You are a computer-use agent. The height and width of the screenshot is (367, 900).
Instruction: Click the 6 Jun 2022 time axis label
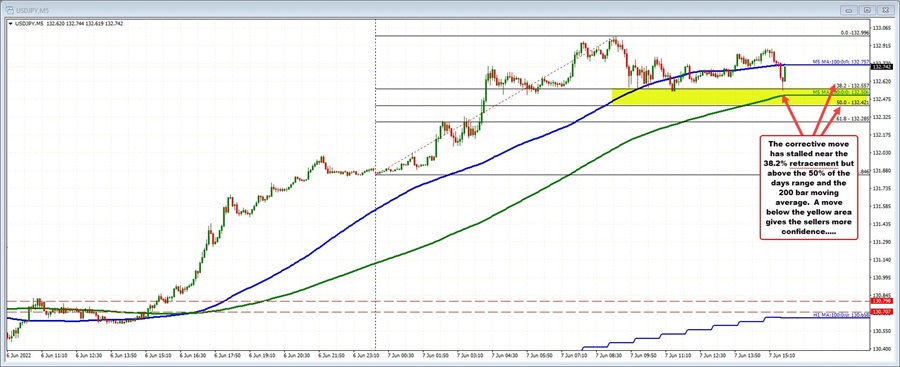18,356
